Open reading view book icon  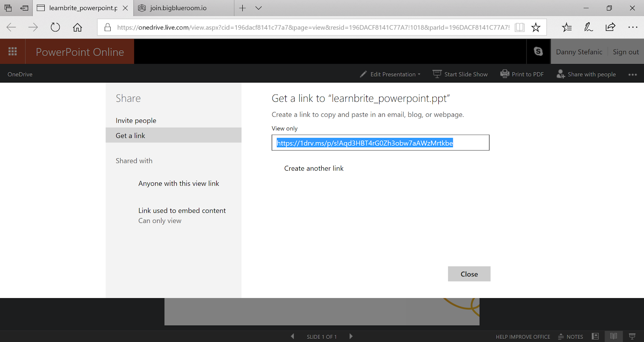click(520, 27)
